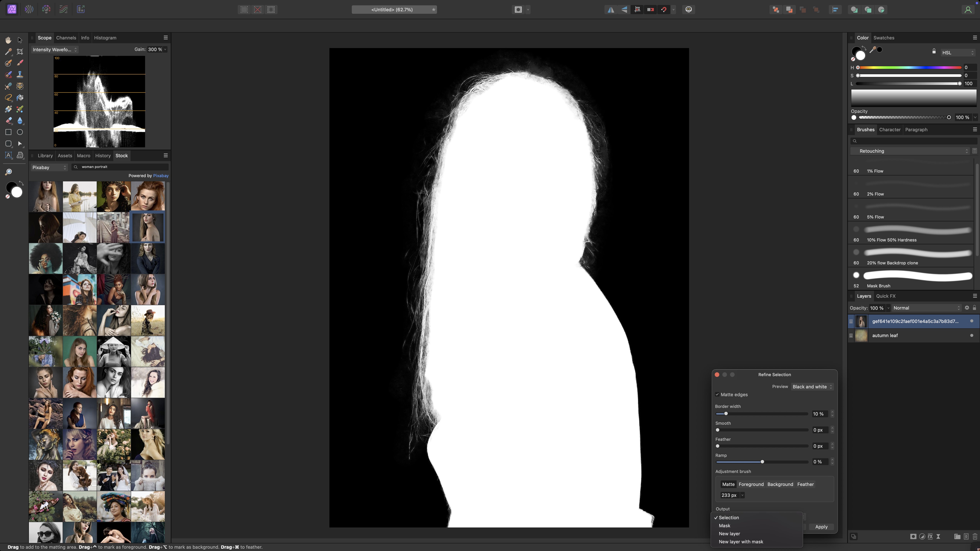Expand the snapping options arrow
The image size is (980, 551).
674,10
